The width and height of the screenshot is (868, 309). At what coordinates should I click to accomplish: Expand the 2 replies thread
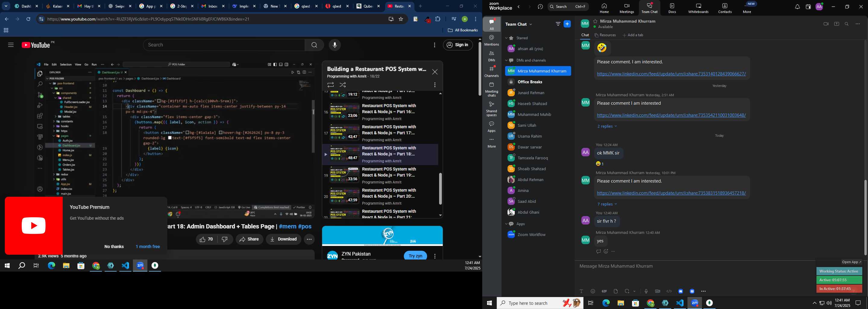click(x=607, y=126)
